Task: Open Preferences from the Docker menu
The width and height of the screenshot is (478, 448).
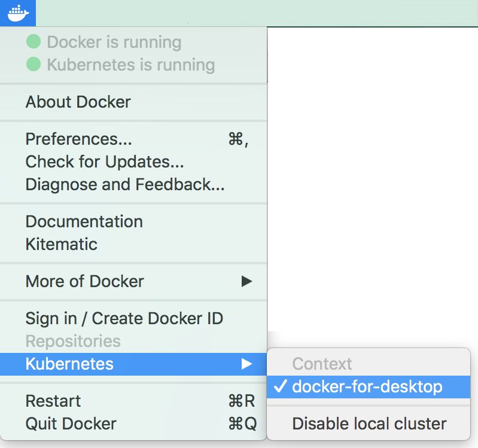Action: point(133,139)
